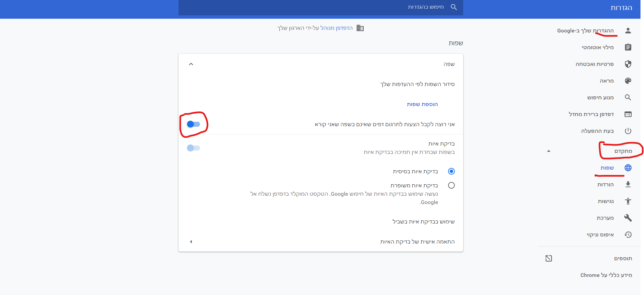Click the shield privacy and security icon

628,64
